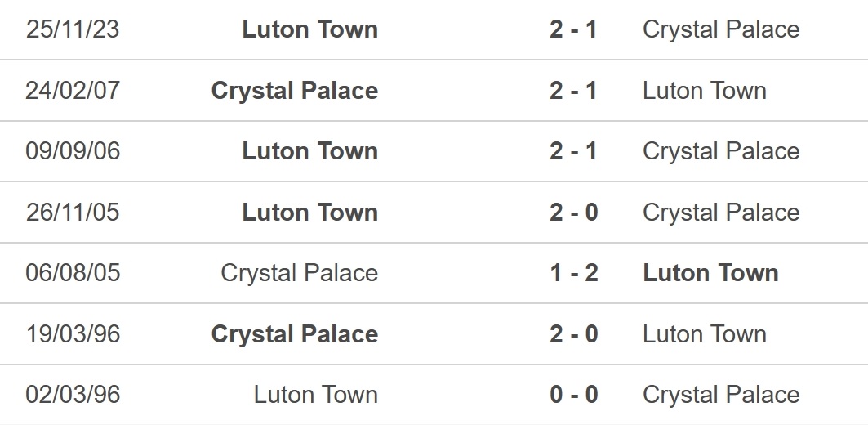Select 2 - 0 score for 26/11/05
The width and height of the screenshot is (868, 425).
[573, 212]
